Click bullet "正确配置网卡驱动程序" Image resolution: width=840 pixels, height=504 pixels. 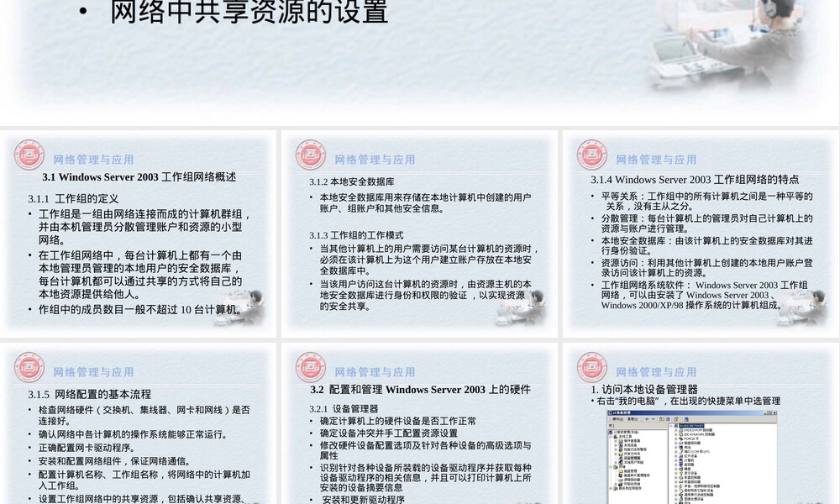point(87,448)
